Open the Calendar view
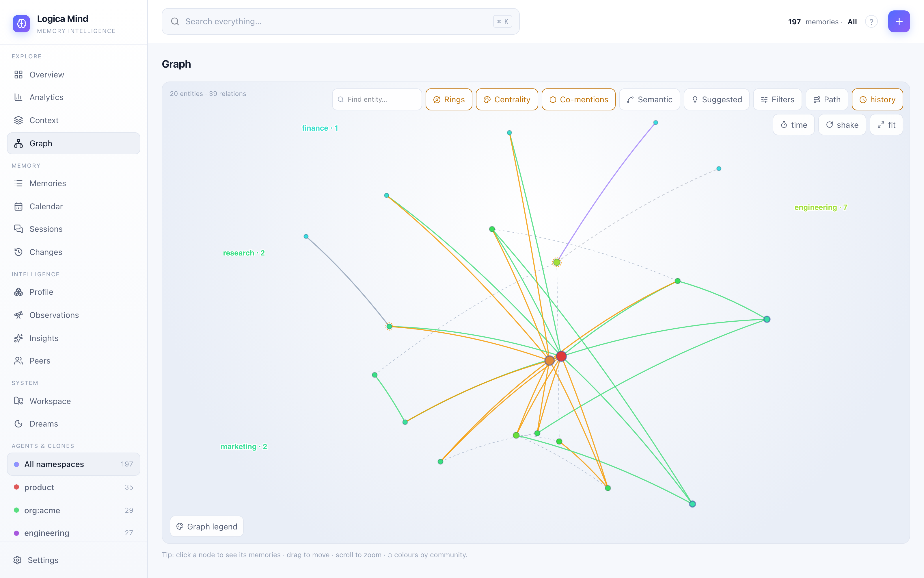 pos(74,206)
